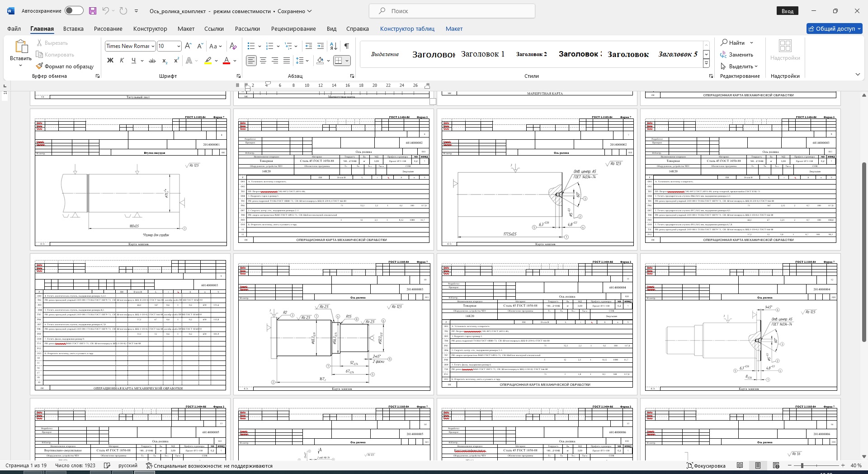
Task: Clear all formatting from the selection
Action: 233,46
